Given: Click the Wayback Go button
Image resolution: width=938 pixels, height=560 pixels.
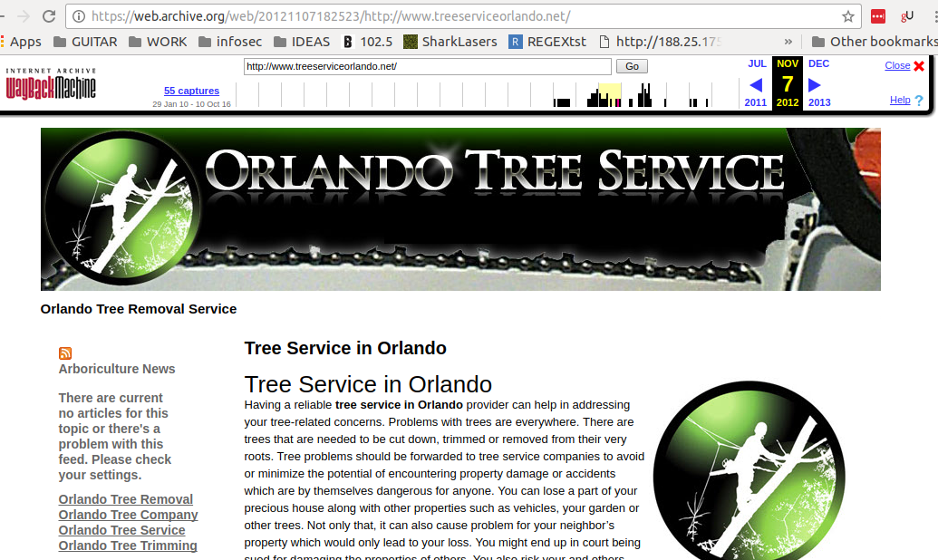Looking at the screenshot, I should click(x=632, y=66).
